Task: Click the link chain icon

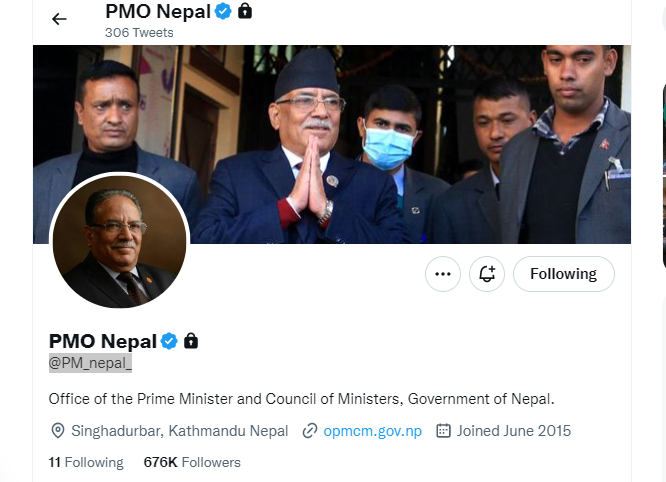Action: pos(310,431)
